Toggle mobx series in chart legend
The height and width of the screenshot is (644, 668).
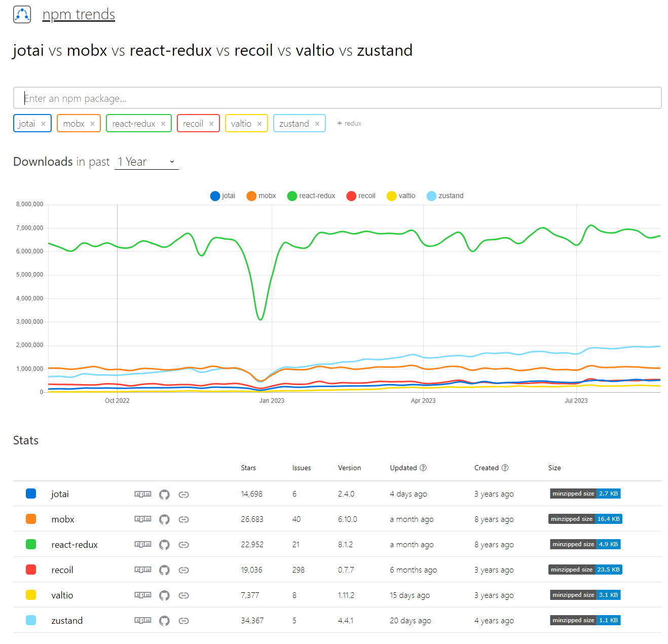coord(261,196)
